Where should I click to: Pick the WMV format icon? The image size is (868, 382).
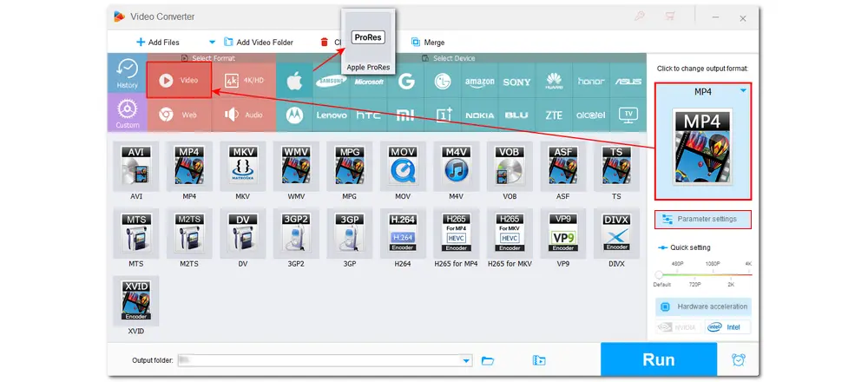[296, 166]
